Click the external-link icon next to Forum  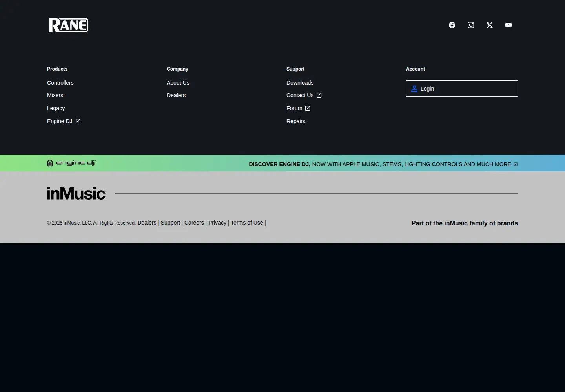pyautogui.click(x=308, y=108)
